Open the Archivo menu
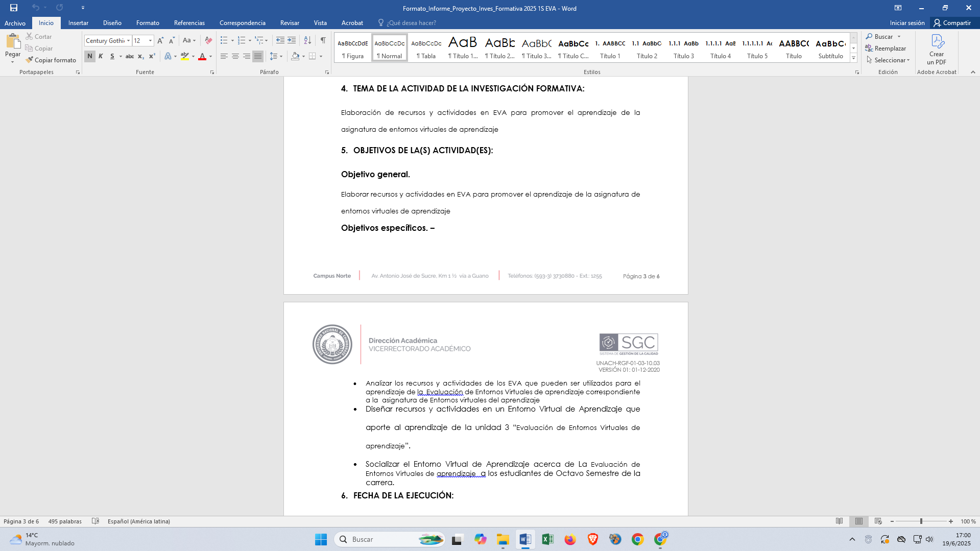 (15, 23)
